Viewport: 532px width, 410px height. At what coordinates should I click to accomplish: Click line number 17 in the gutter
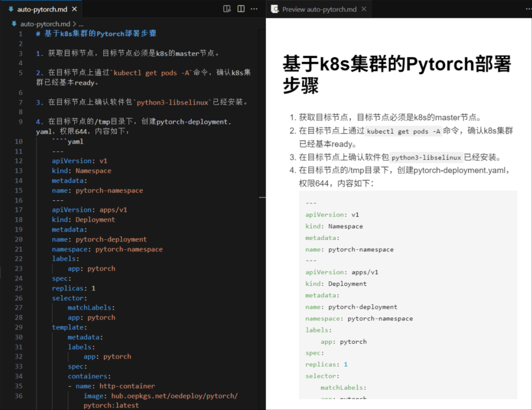19,210
